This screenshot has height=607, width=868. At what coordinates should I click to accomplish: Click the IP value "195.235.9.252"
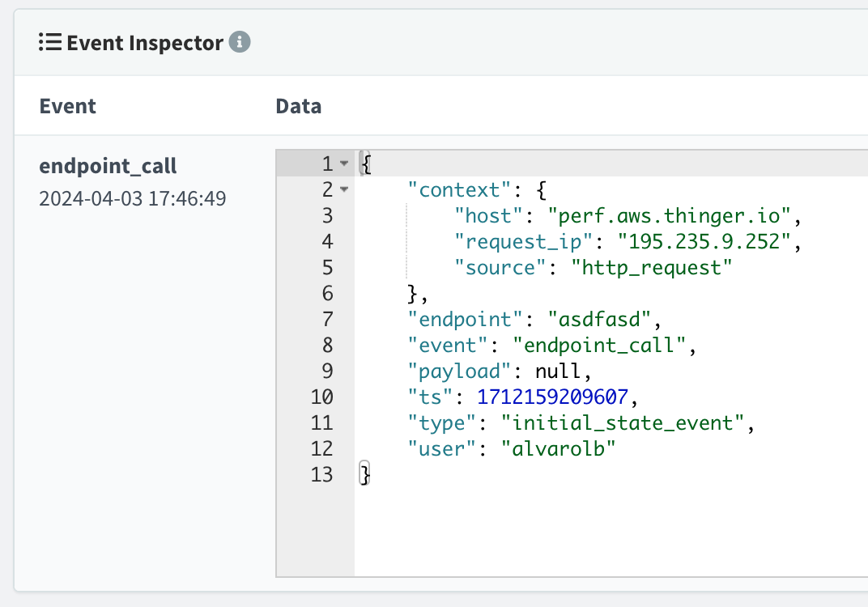coord(704,242)
